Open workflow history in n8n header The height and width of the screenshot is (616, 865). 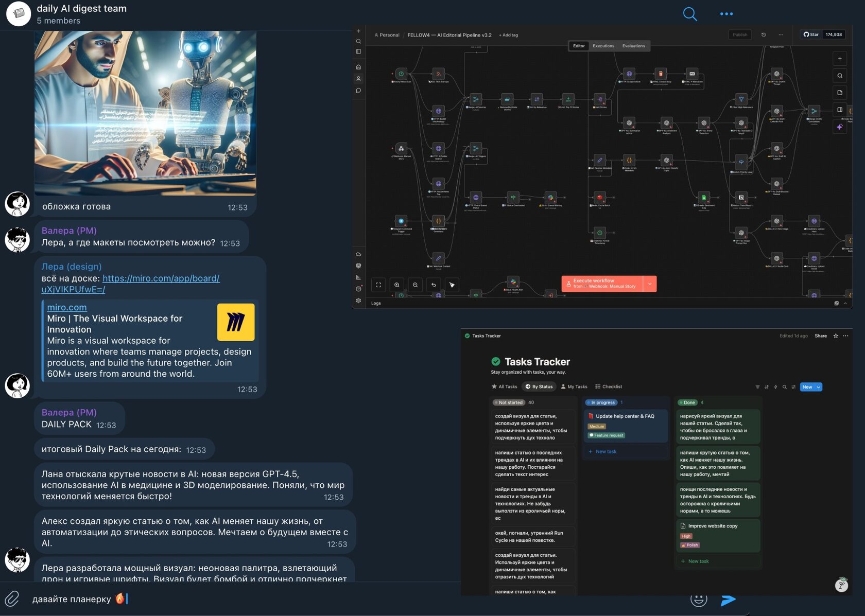pos(764,35)
